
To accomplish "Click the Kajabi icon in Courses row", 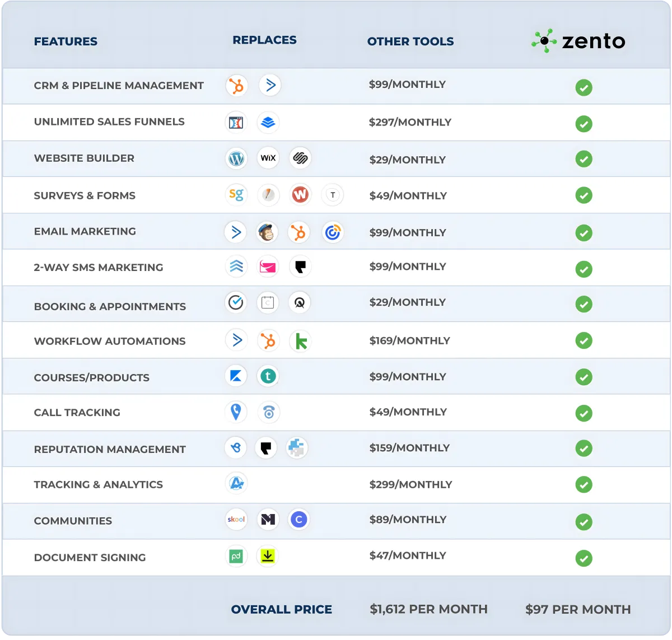I will (236, 376).
